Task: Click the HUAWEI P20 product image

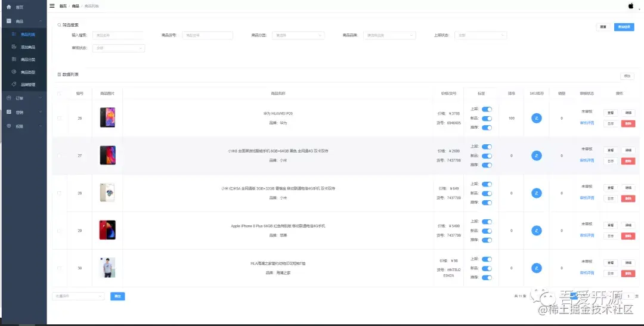Action: [x=107, y=117]
